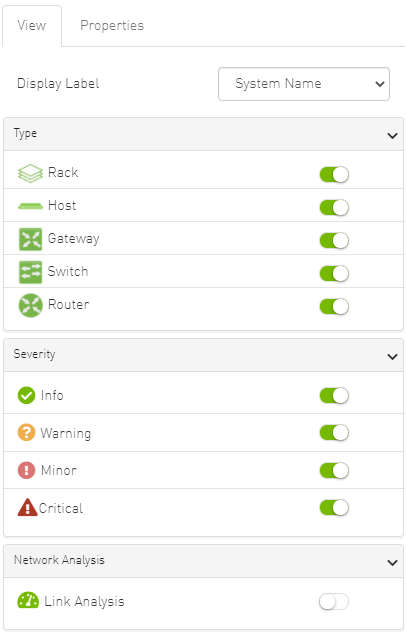This screenshot has height=634, width=406.
Task: Collapse the Type section
Action: [392, 135]
